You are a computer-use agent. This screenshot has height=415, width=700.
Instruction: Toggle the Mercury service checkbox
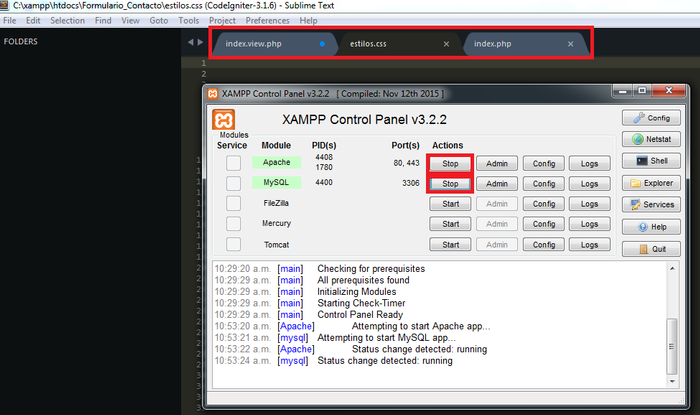233,223
